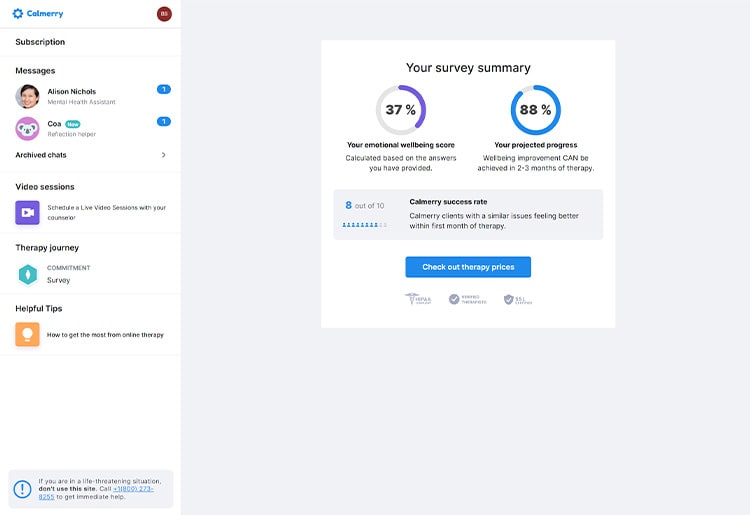The width and height of the screenshot is (750, 515).
Task: Click the Verified Therapists badge
Action: tap(467, 299)
